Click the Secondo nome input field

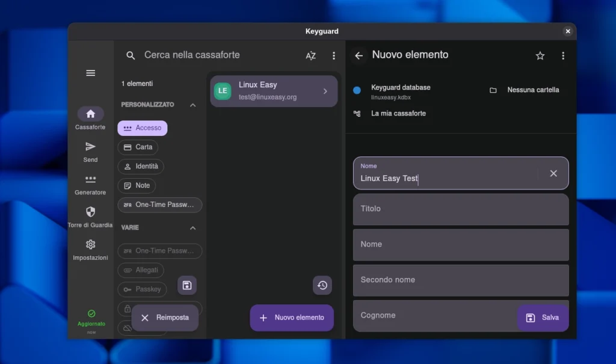click(x=460, y=280)
